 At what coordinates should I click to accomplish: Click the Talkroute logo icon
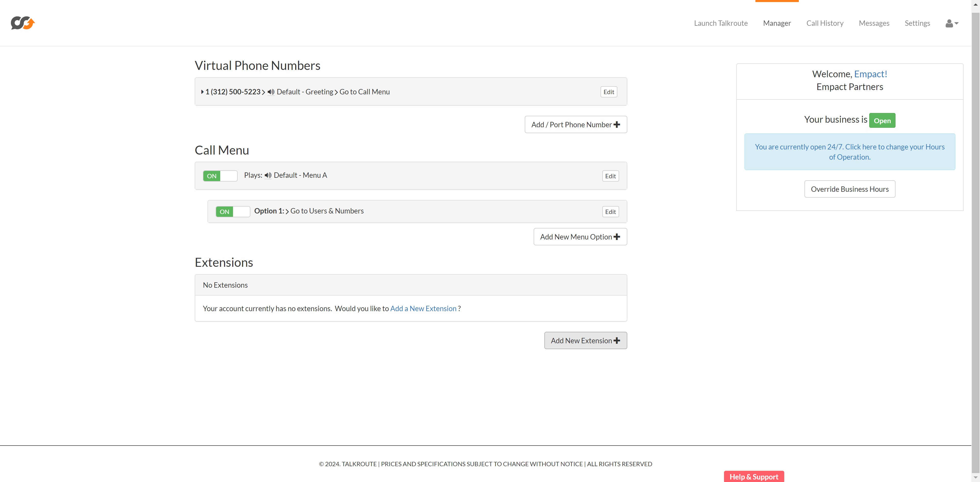(23, 23)
